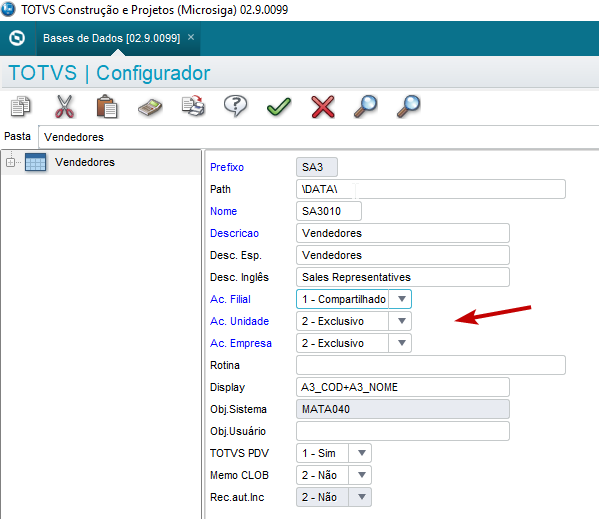Click the Obj.Sistema field MATA040
599x519 pixels.
point(403,409)
